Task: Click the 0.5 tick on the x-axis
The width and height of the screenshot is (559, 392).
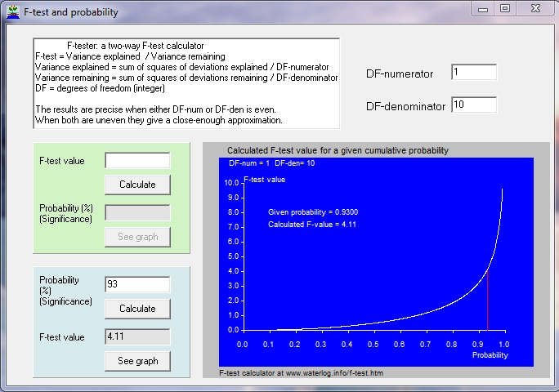Action: tap(373, 345)
